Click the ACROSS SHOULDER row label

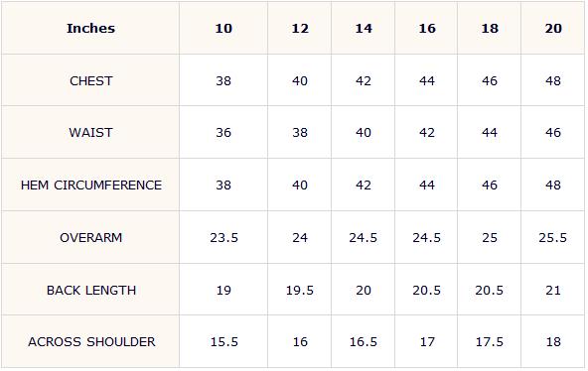(x=91, y=342)
